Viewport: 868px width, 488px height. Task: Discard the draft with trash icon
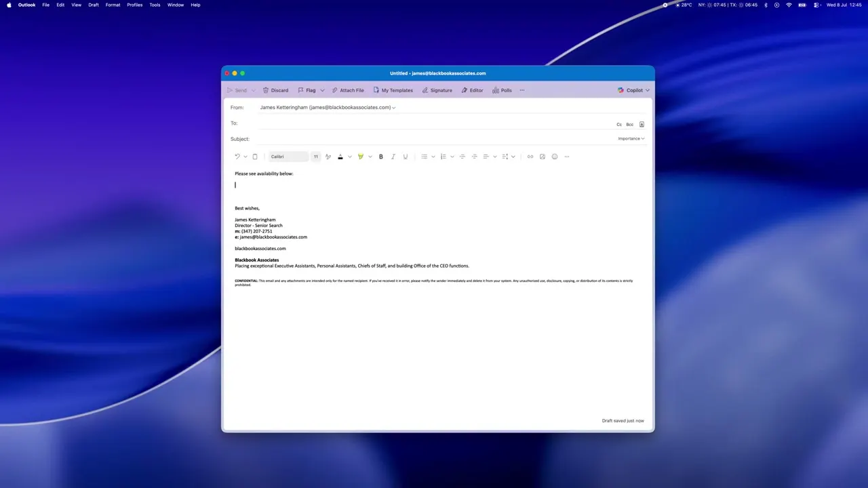266,90
